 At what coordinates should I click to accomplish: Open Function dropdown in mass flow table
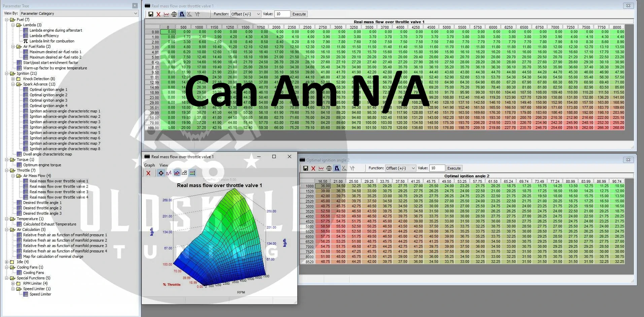click(246, 14)
